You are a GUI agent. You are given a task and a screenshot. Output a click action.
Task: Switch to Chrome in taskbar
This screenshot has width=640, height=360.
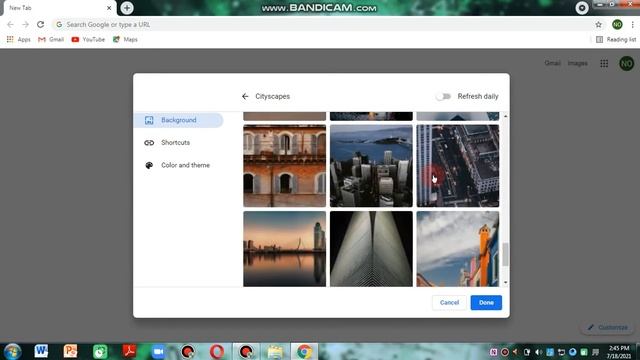pos(304,351)
